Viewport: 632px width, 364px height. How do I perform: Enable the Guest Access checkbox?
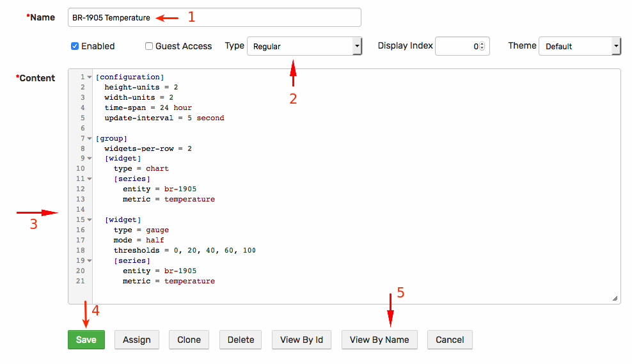149,46
